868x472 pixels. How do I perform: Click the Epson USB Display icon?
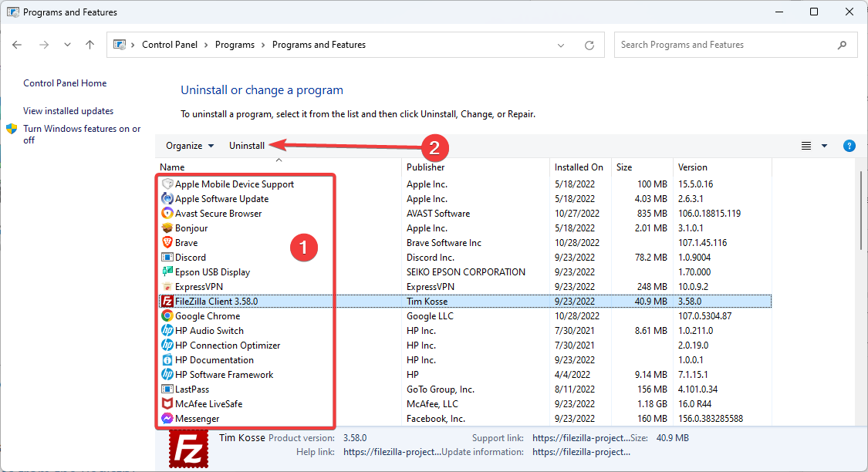pos(167,271)
